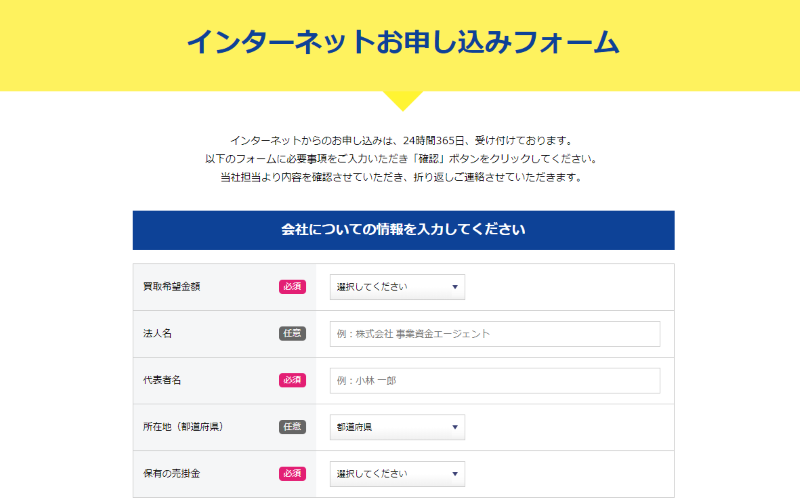Image resolution: width=800 pixels, height=504 pixels.
Task: Click the arrow of 都道府県 select box
Action: [x=455, y=427]
